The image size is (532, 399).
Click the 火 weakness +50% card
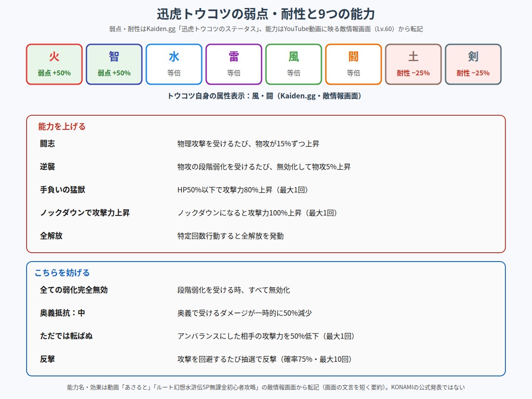54,64
